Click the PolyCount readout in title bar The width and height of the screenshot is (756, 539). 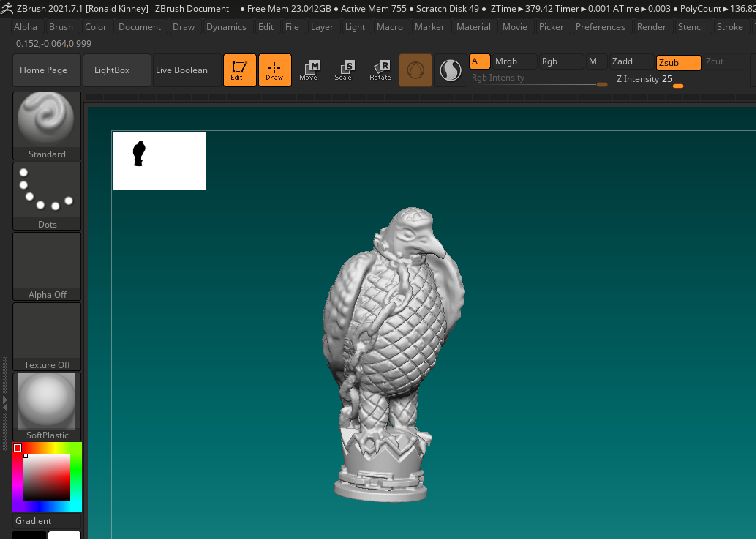[x=717, y=8]
